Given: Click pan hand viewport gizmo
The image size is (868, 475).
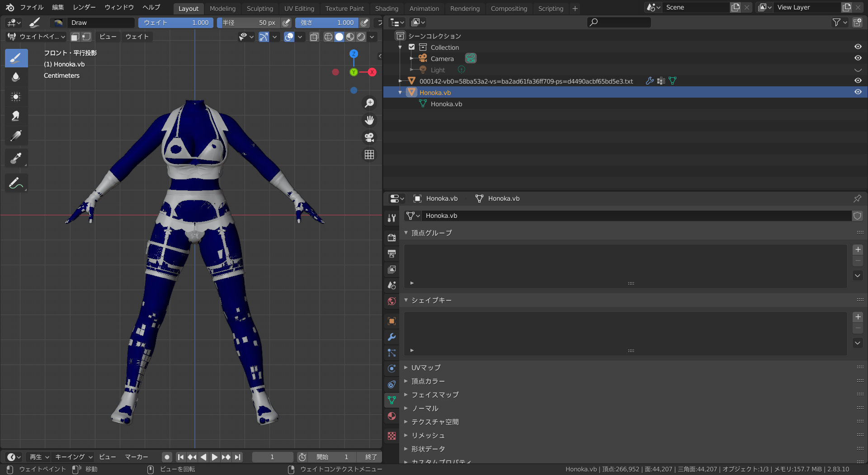Looking at the screenshot, I should [x=369, y=120].
